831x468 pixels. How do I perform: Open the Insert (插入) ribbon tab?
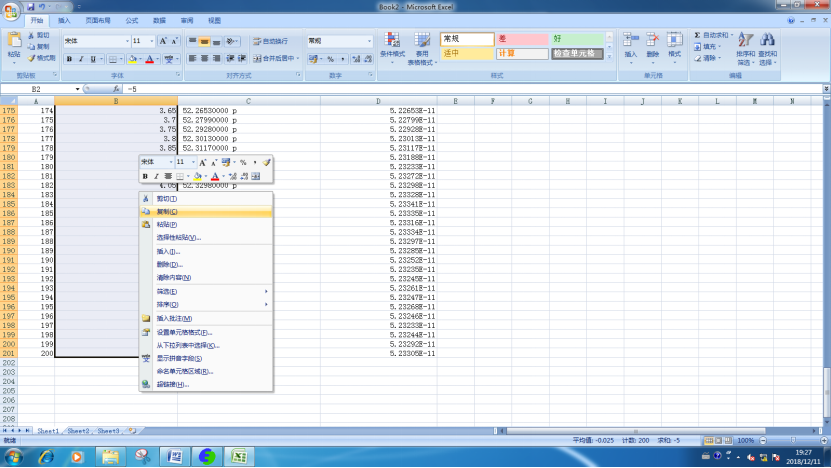(x=64, y=21)
